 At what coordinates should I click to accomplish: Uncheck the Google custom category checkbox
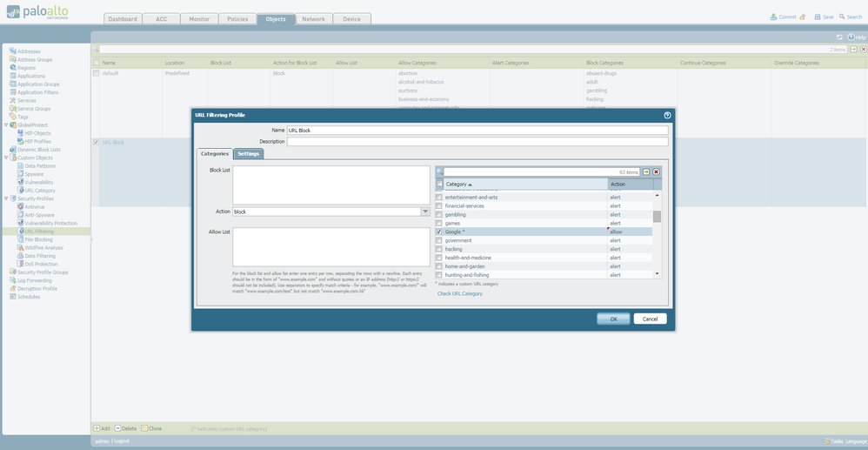pyautogui.click(x=439, y=232)
